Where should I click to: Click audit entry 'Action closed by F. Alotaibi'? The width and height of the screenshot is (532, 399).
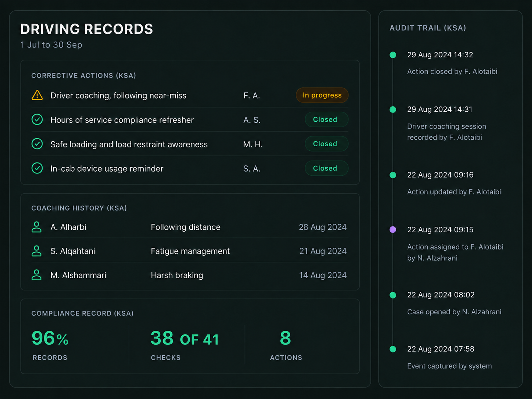pyautogui.click(x=452, y=71)
